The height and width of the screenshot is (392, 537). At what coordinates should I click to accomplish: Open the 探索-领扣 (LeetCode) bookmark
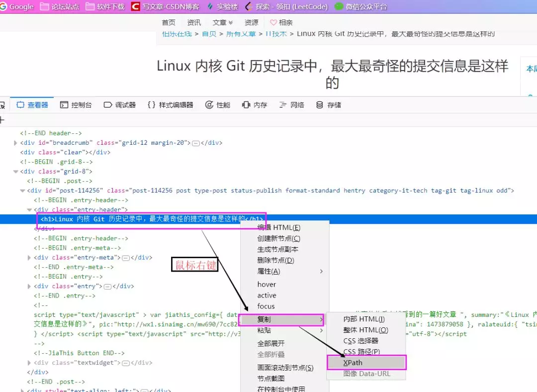pos(287,6)
